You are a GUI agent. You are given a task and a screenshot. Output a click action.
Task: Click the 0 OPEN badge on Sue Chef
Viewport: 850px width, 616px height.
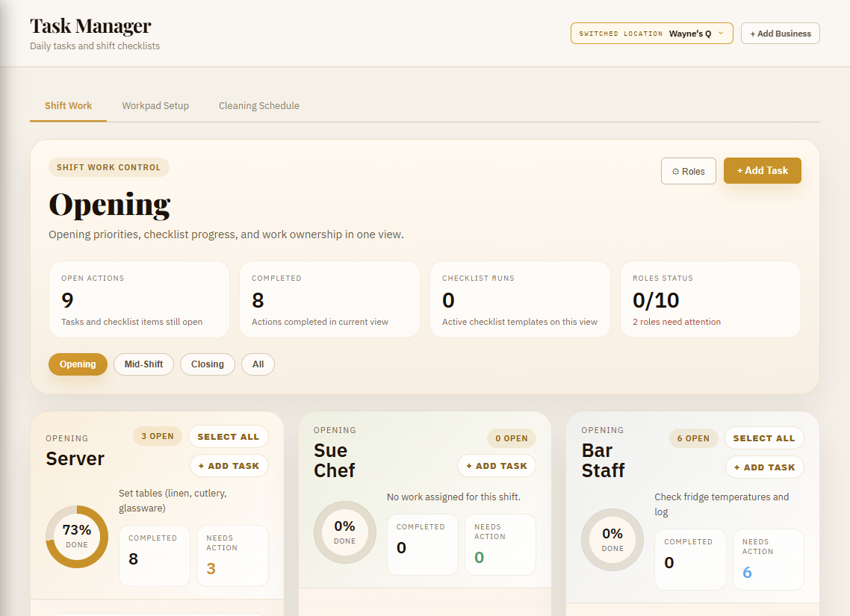coord(511,438)
